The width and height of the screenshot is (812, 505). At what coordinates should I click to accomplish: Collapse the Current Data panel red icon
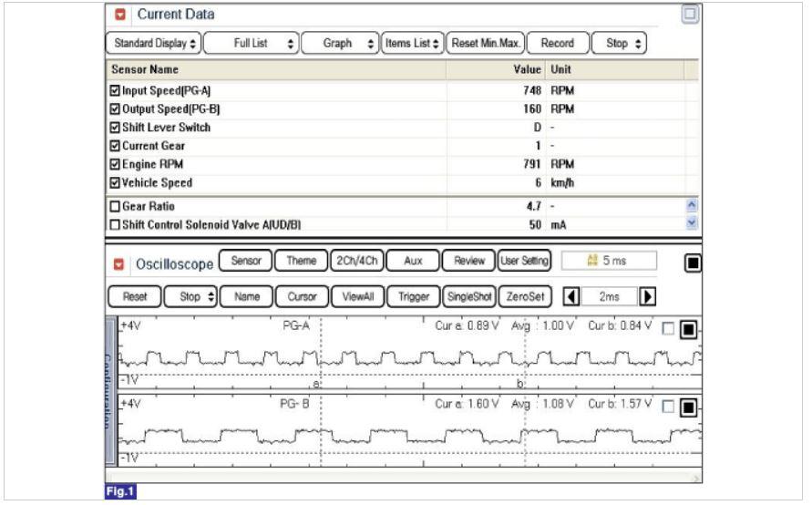click(120, 15)
